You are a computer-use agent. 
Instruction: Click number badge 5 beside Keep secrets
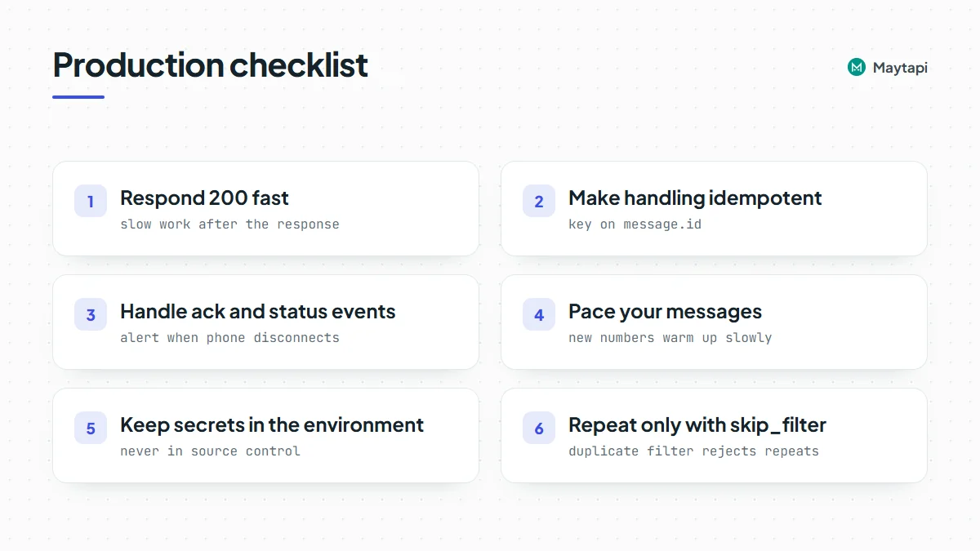pyautogui.click(x=91, y=428)
